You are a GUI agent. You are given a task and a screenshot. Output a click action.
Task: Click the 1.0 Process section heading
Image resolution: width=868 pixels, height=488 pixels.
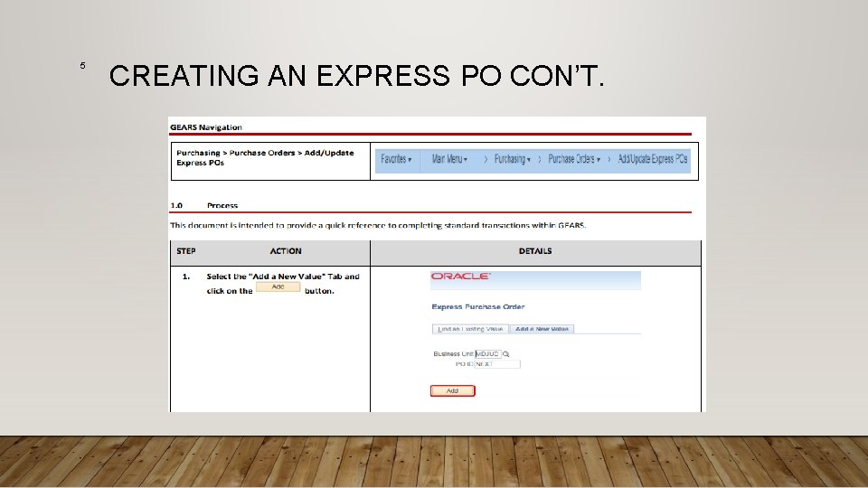[203, 205]
